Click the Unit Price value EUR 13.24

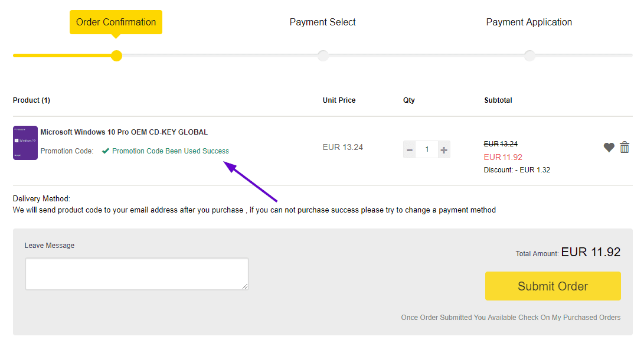click(x=342, y=147)
